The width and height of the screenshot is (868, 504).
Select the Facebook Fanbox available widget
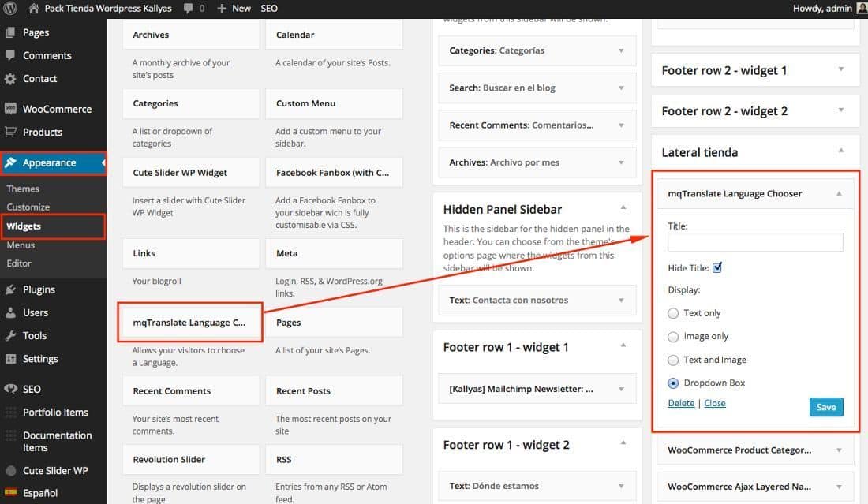coord(334,173)
